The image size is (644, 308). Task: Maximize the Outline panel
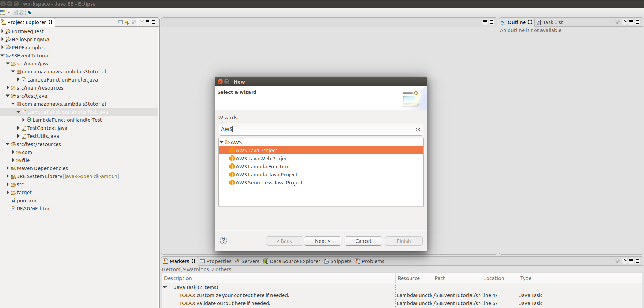(x=637, y=22)
